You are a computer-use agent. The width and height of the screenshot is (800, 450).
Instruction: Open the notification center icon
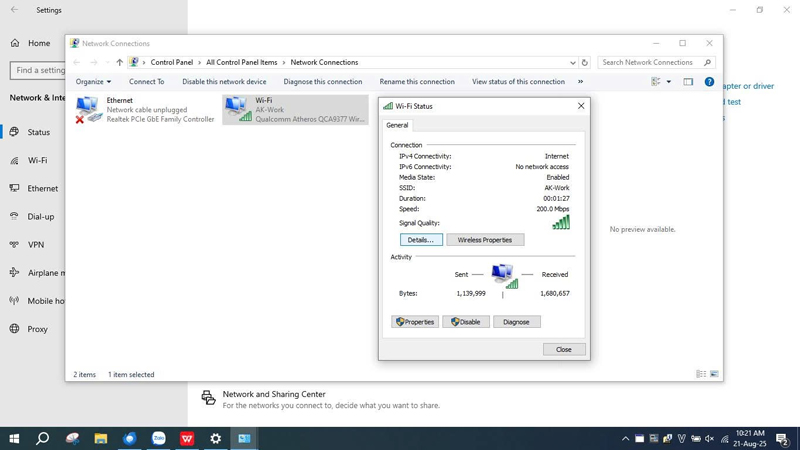click(783, 439)
